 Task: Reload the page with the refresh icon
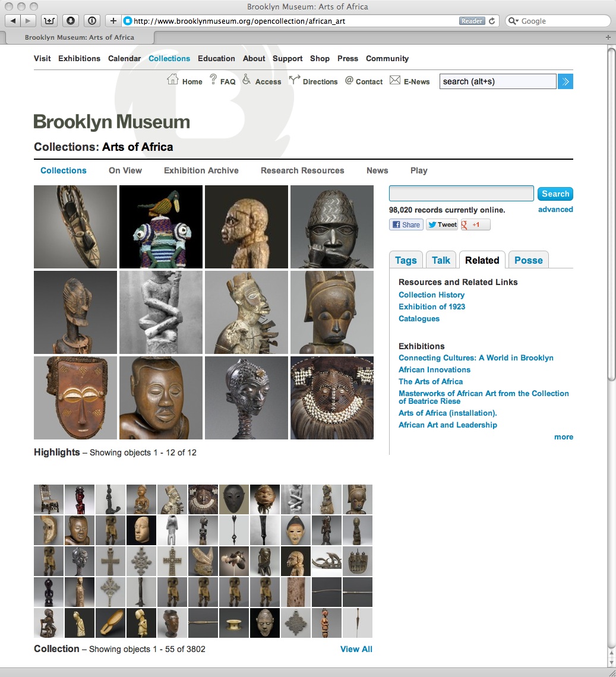tap(492, 21)
